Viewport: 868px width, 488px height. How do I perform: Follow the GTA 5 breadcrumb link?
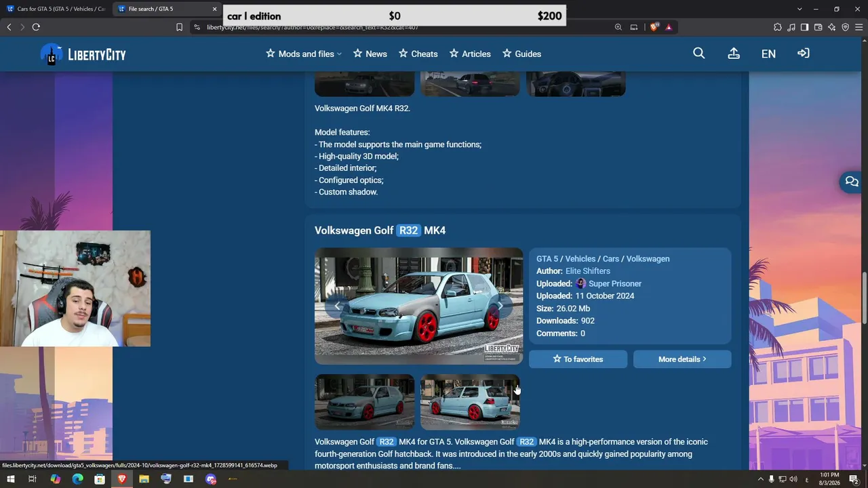tap(547, 259)
